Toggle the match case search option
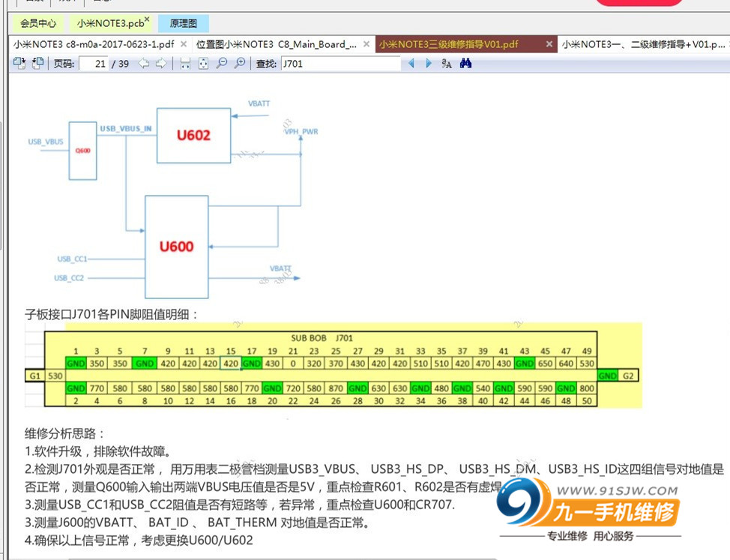 (447, 63)
